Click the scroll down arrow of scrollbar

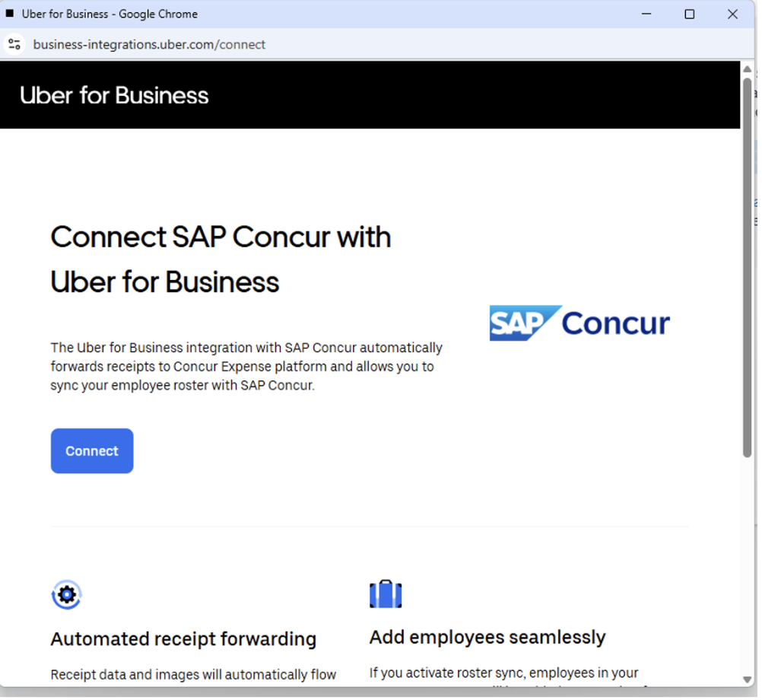(x=748, y=682)
